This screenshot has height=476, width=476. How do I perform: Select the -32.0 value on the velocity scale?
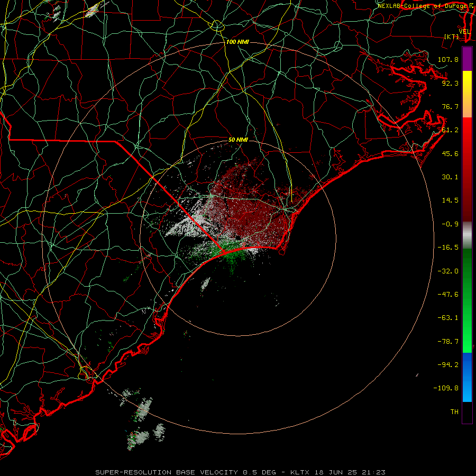(448, 271)
